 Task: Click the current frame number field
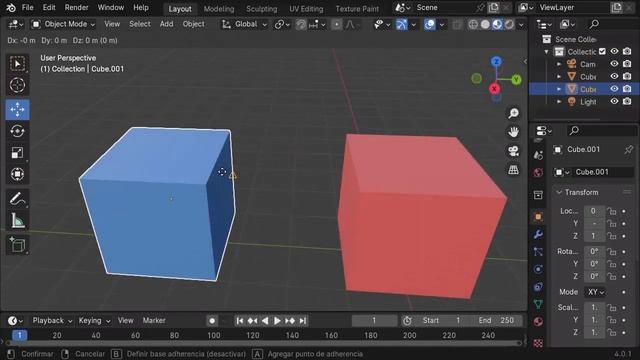point(374,321)
